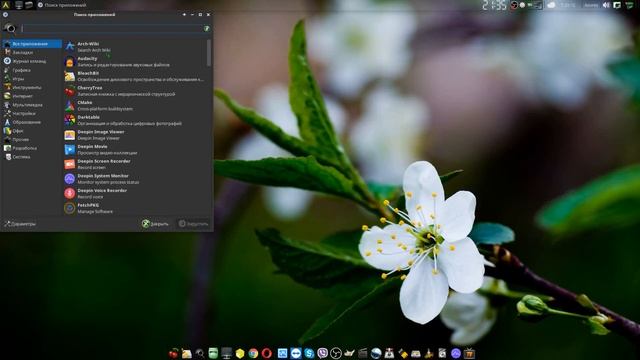The image size is (640, 360).
Task: Select Deepin Screen Recorder entry
Action: (135, 164)
